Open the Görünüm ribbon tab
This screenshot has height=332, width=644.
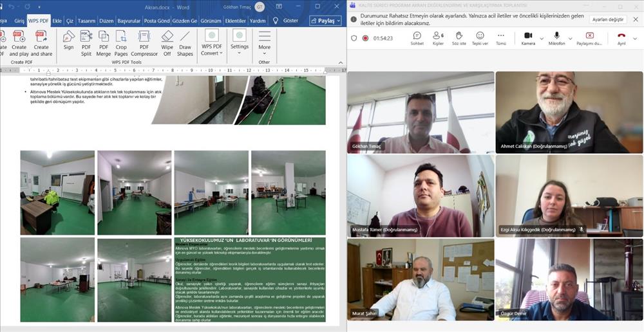[x=210, y=21]
